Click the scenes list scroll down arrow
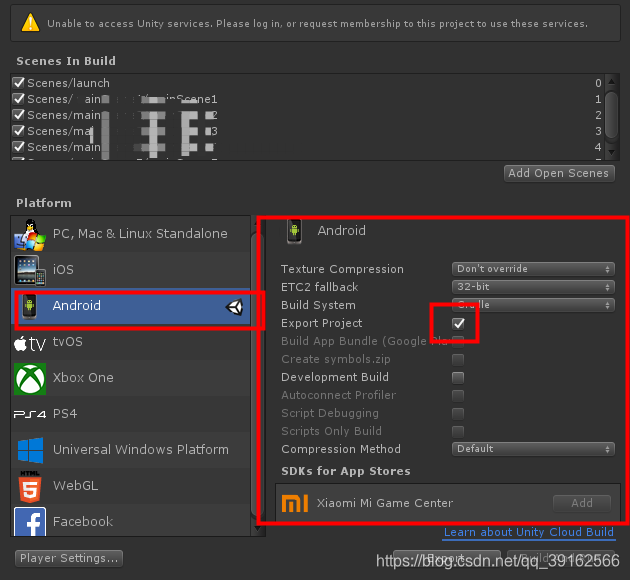Screen dimensions: 630x580 click(x=612, y=153)
